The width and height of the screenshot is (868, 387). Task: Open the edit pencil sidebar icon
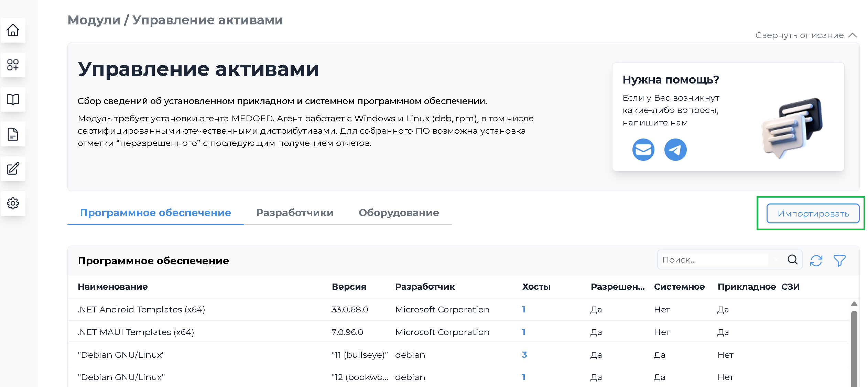pos(13,169)
